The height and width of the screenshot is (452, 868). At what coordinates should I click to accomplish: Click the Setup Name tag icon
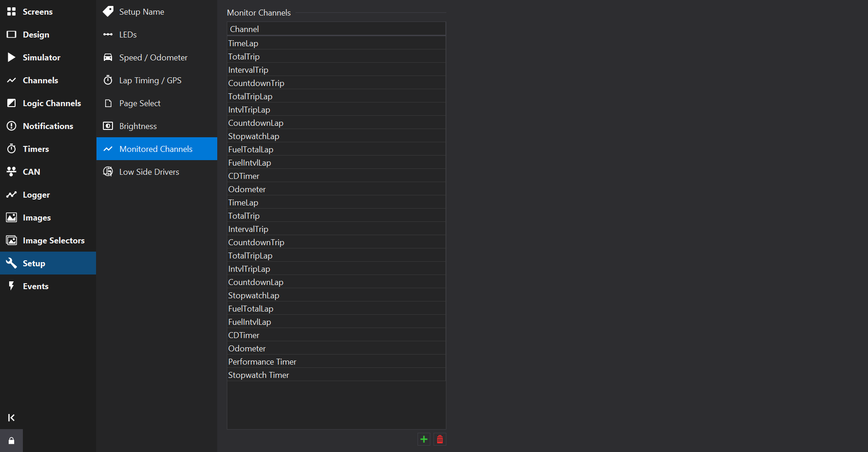click(x=108, y=11)
